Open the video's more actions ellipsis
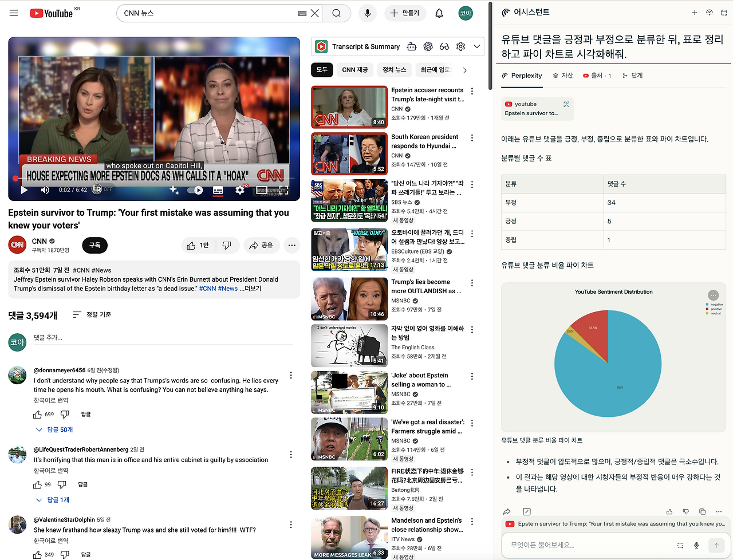The height and width of the screenshot is (560, 733). point(292,245)
